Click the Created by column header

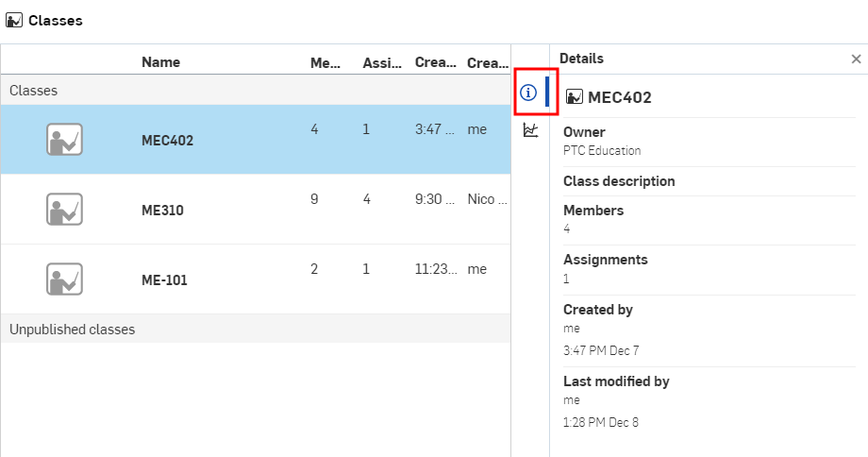click(x=488, y=63)
